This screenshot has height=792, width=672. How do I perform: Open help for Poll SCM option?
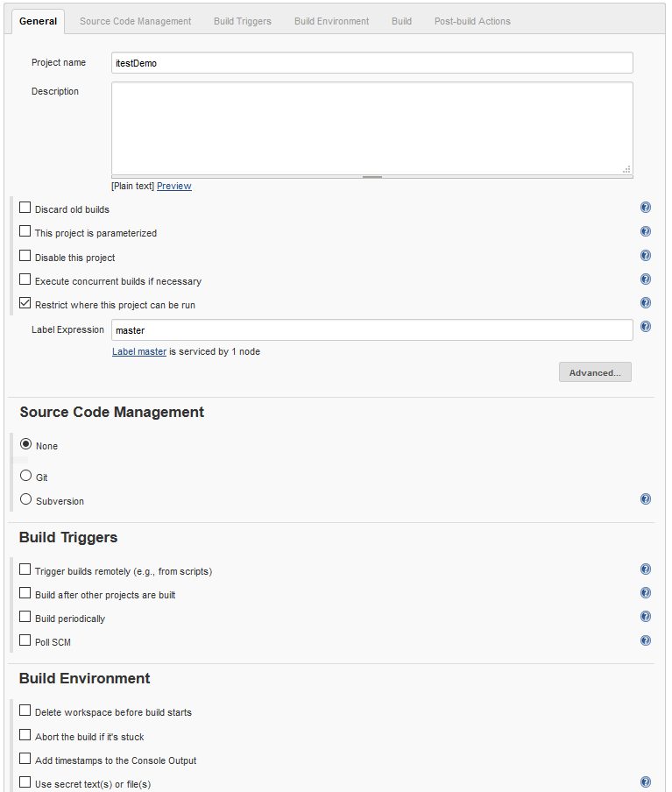[x=645, y=640]
